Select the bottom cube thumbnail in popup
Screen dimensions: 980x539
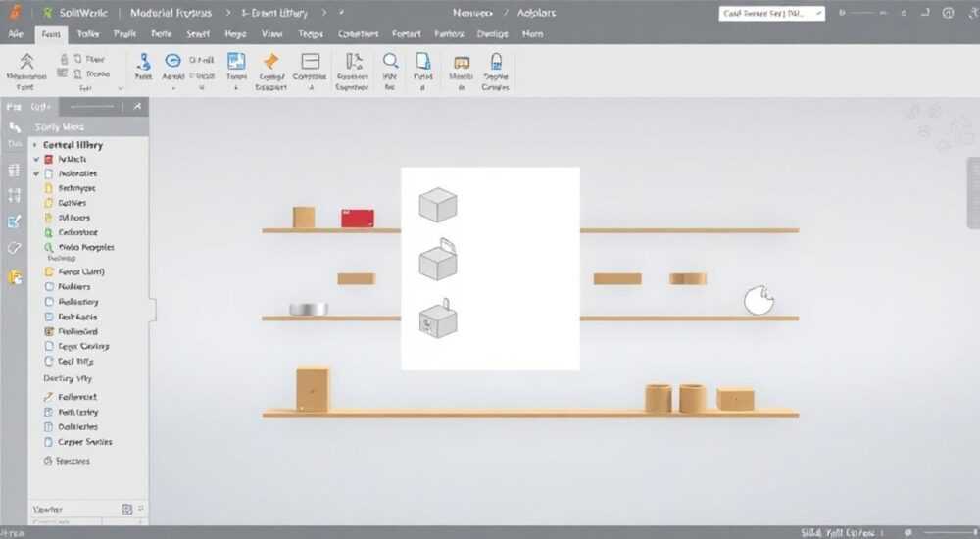(x=438, y=318)
